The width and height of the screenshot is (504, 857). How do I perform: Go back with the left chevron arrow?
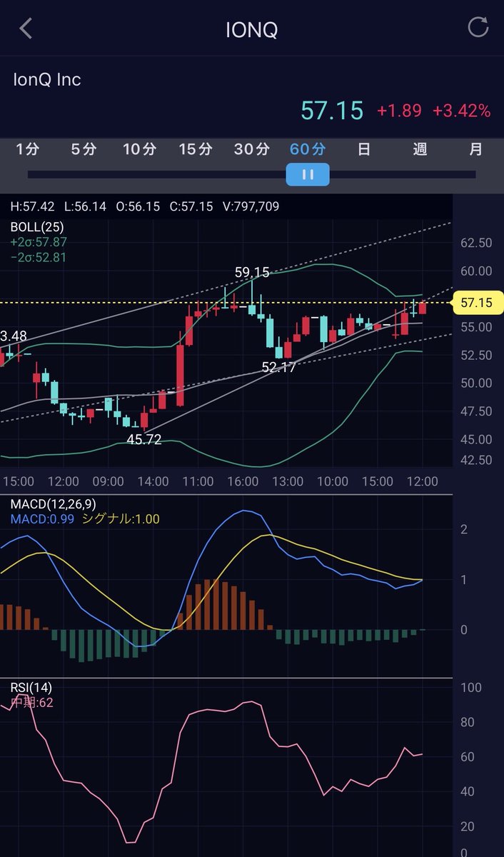[x=26, y=29]
